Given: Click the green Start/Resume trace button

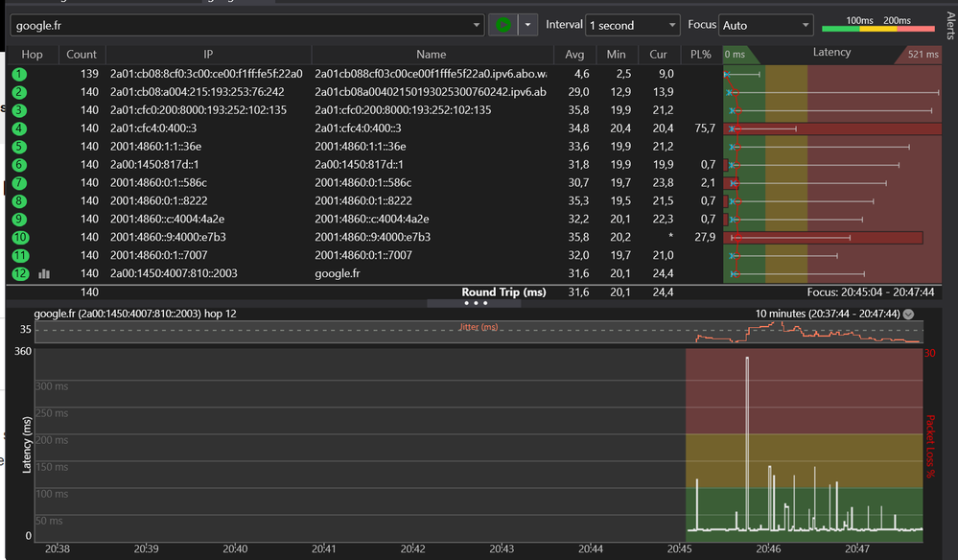Looking at the screenshot, I should [502, 25].
